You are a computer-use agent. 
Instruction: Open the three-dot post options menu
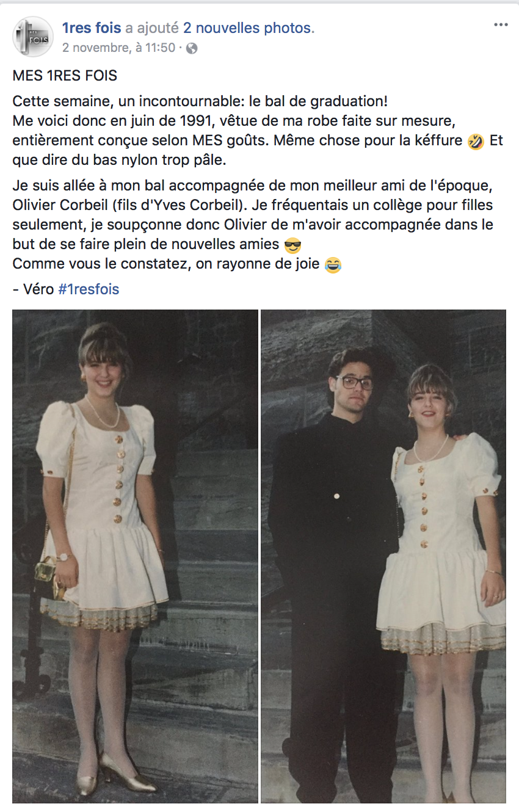pos(501,25)
